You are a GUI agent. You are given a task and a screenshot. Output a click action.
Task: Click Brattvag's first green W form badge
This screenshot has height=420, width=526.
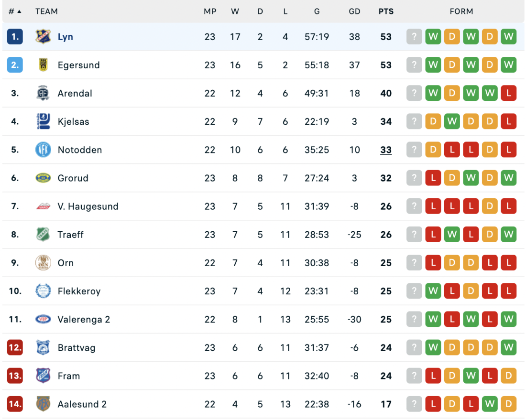coord(433,347)
